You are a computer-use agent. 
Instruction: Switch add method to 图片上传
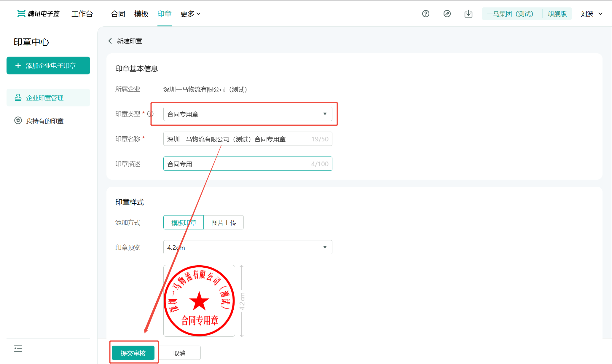224,223
